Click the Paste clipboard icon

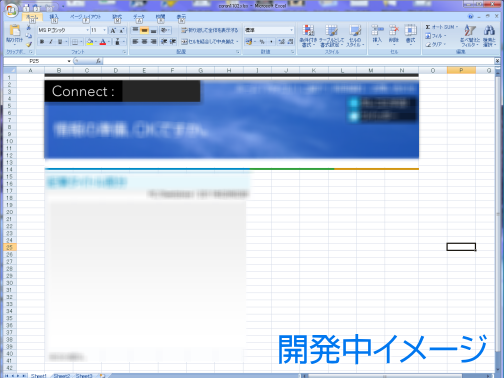pos(15,31)
